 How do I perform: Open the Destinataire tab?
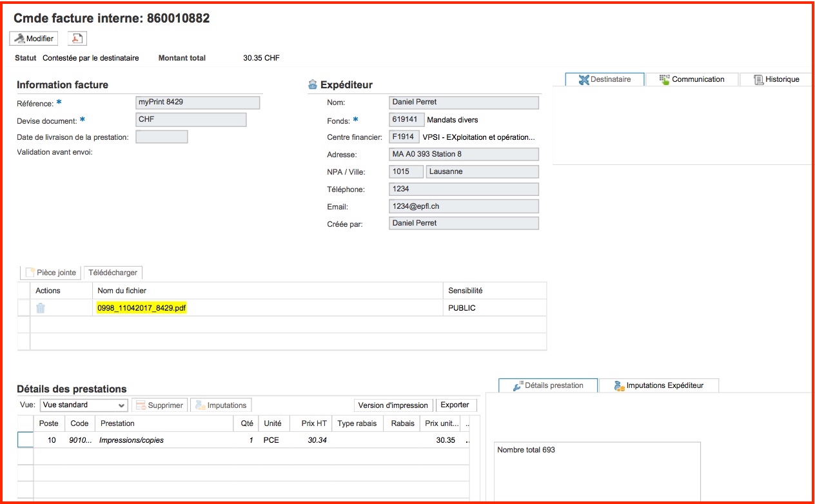pyautogui.click(x=604, y=79)
